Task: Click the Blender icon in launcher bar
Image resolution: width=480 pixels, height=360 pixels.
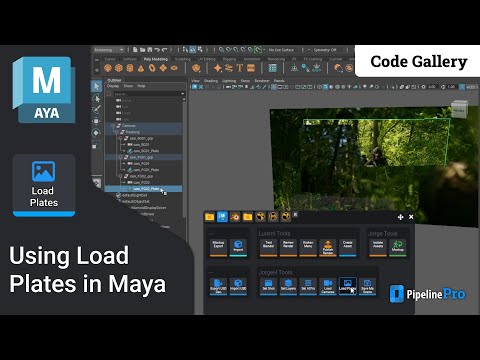Action: click(x=235, y=217)
